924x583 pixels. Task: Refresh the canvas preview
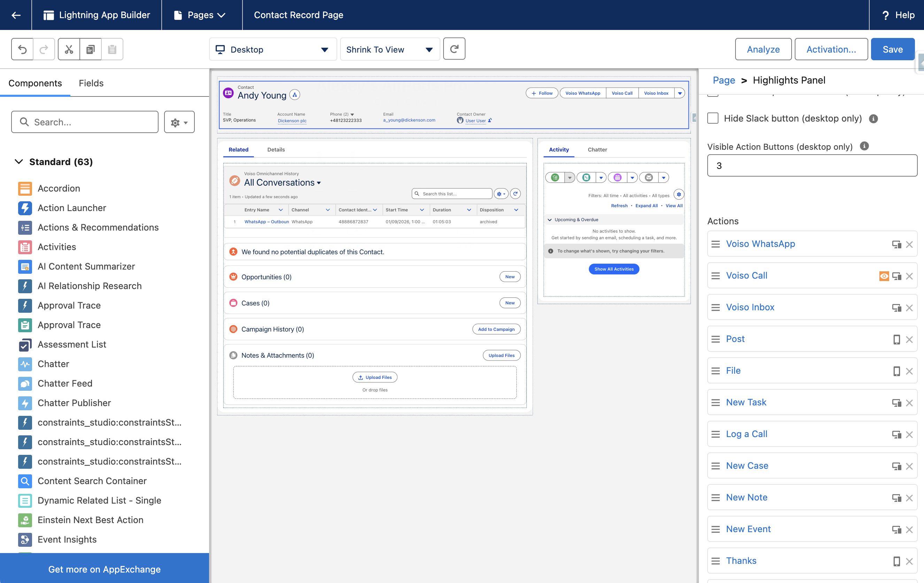coord(454,49)
